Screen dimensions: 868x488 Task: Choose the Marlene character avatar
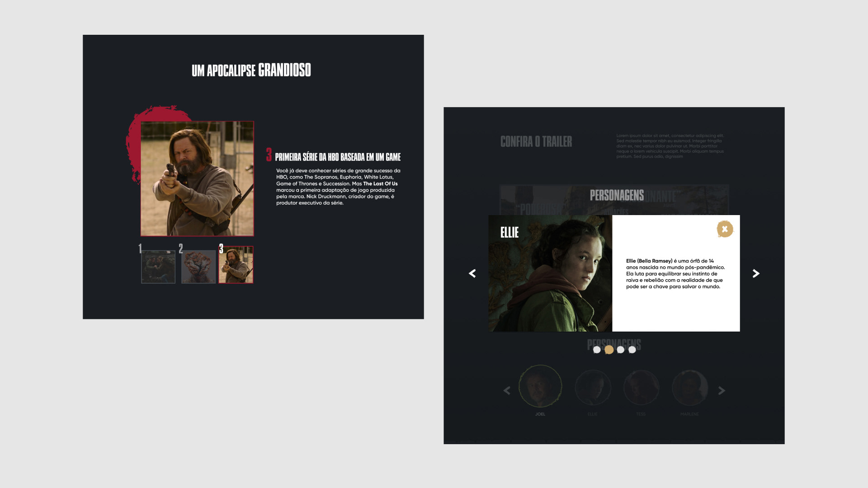[689, 388]
